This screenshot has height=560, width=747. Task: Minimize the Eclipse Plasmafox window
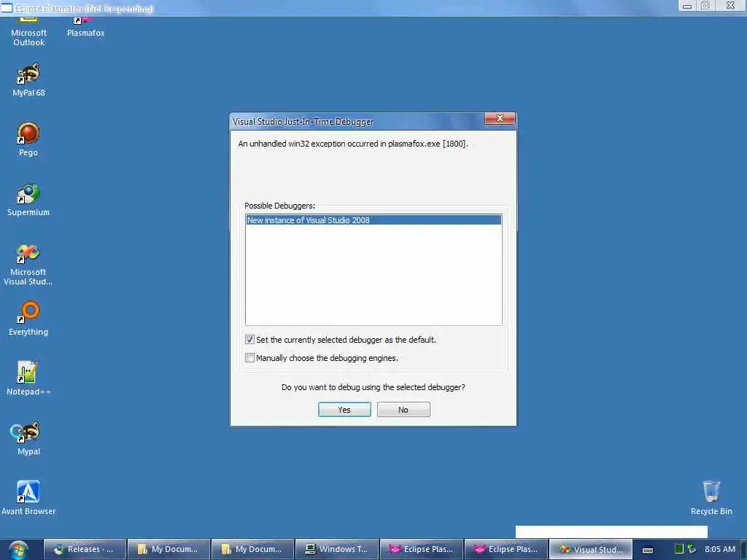pyautogui.click(x=687, y=6)
